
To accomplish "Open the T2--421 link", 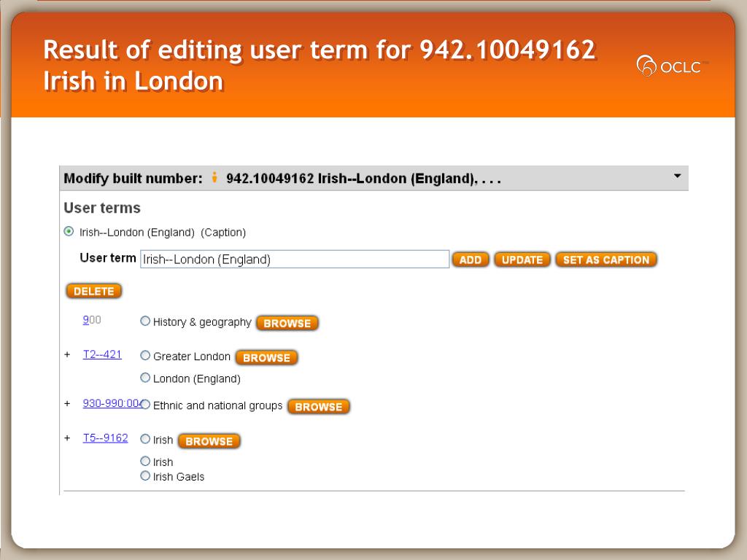I will [102, 354].
